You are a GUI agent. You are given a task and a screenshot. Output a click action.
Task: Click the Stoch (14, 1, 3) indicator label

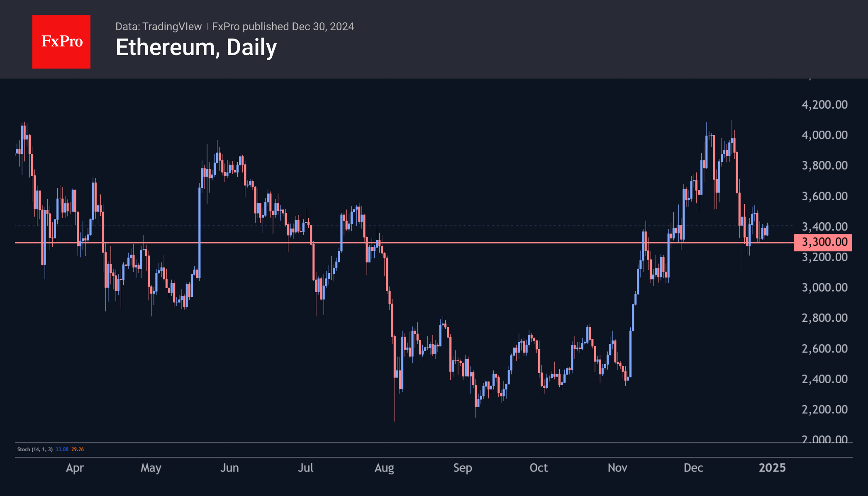point(35,449)
